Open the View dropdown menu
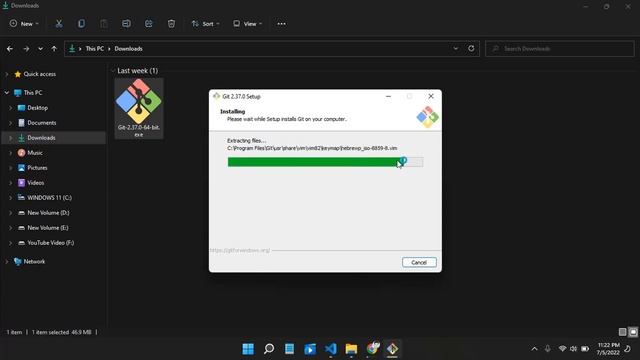 [x=247, y=24]
